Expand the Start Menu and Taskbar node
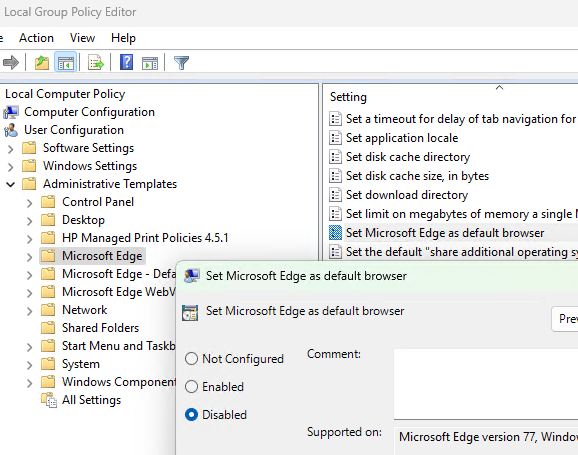The width and height of the screenshot is (578, 455). (x=29, y=347)
